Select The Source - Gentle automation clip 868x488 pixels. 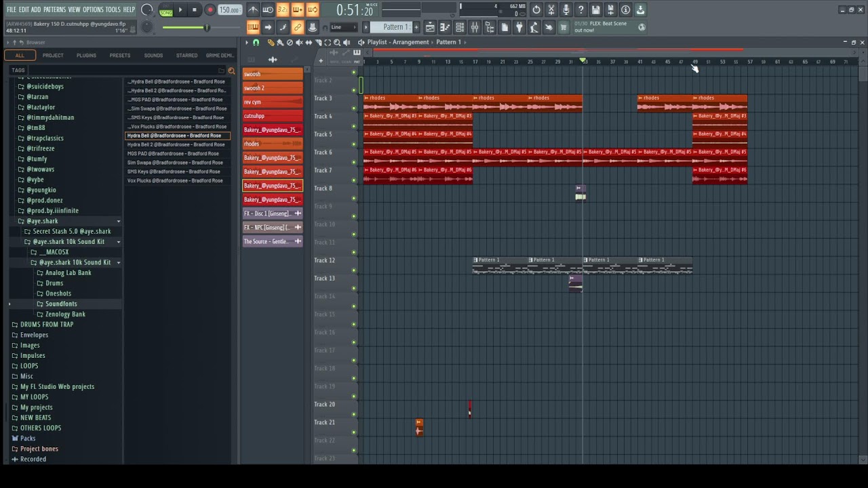[x=273, y=241]
